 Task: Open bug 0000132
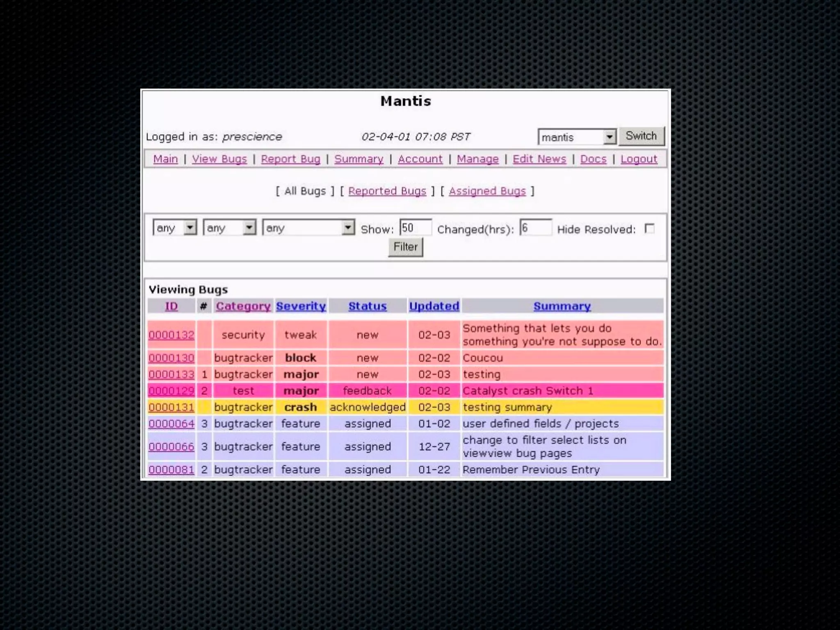pos(171,335)
